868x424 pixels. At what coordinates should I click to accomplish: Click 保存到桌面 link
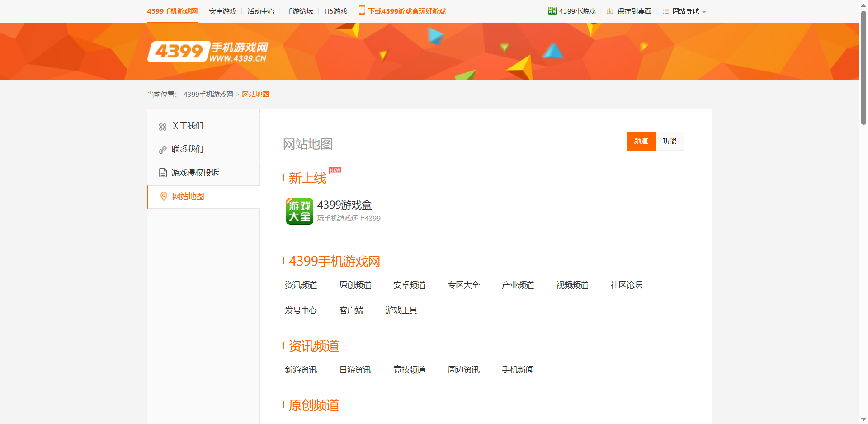tap(634, 11)
